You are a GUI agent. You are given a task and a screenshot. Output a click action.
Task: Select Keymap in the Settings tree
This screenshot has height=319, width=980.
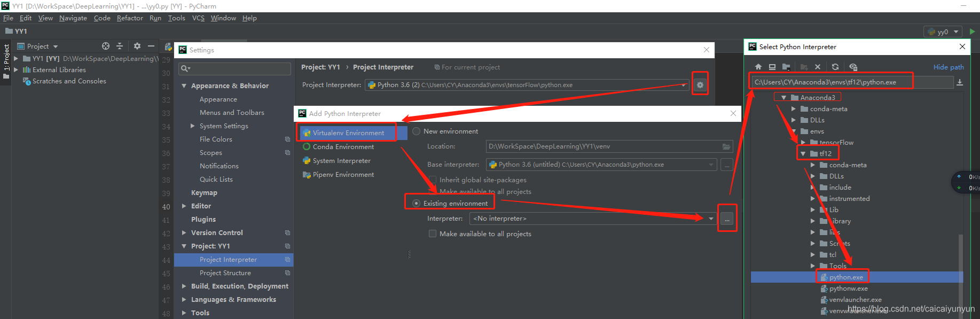tap(204, 193)
